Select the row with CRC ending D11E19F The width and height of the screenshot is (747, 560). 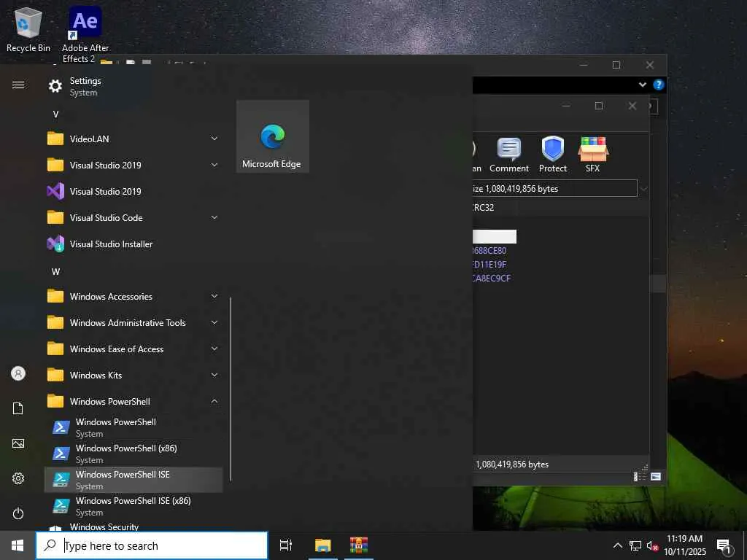tap(489, 264)
